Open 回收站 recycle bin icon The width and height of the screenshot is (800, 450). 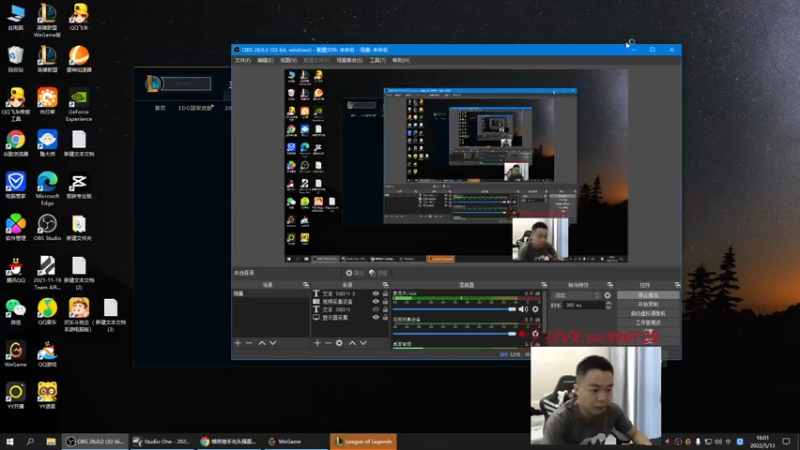point(16,59)
